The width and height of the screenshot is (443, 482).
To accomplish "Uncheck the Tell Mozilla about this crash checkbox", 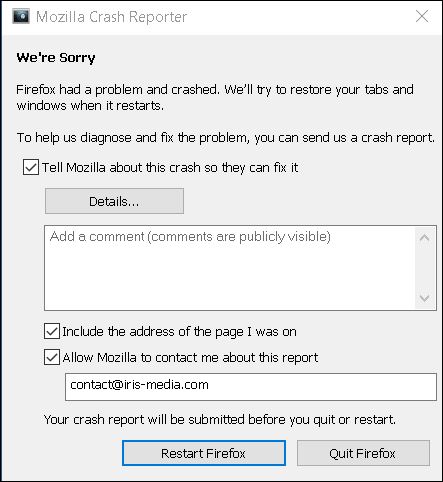I will click(31, 167).
